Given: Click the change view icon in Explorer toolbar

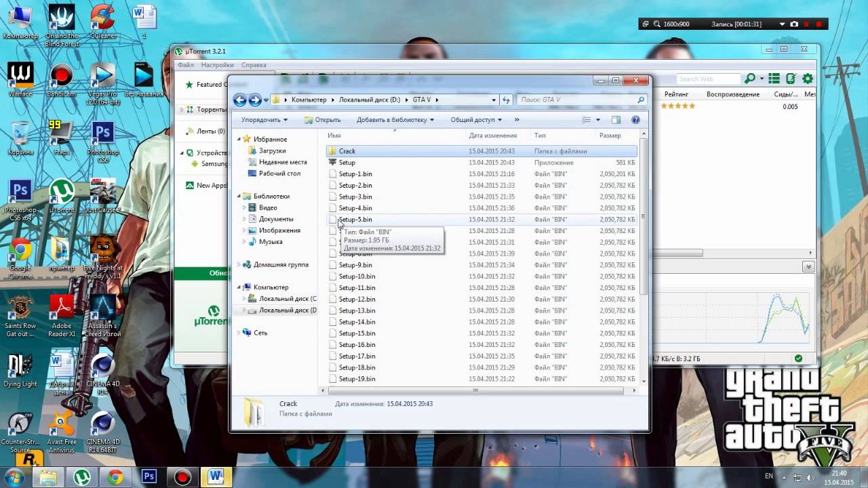Looking at the screenshot, I should [x=587, y=120].
